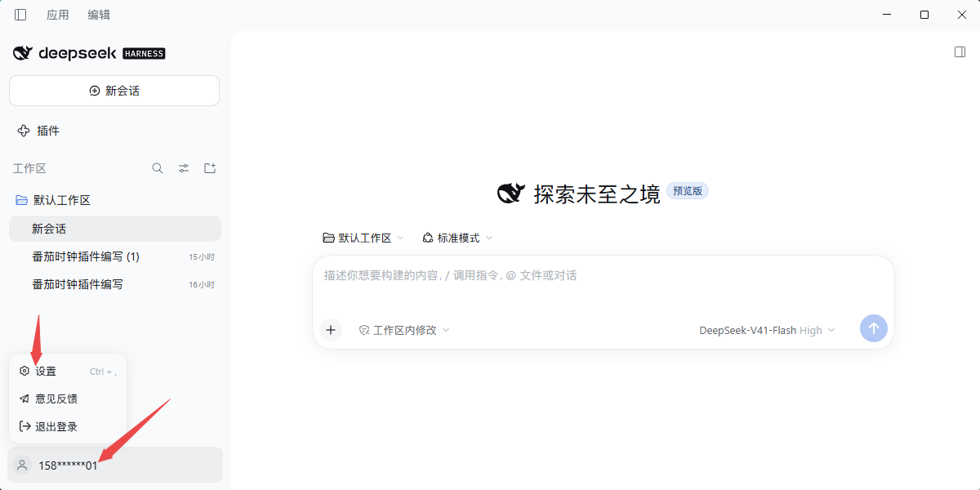Start a new chat with 新会话 button
Image resolution: width=980 pixels, height=490 pixels.
pyautogui.click(x=114, y=91)
